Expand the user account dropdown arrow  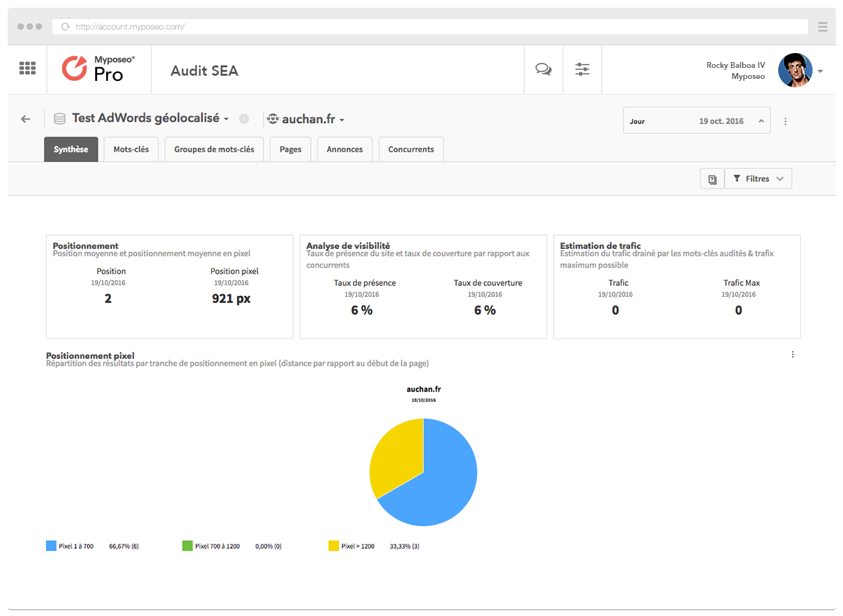pyautogui.click(x=820, y=71)
